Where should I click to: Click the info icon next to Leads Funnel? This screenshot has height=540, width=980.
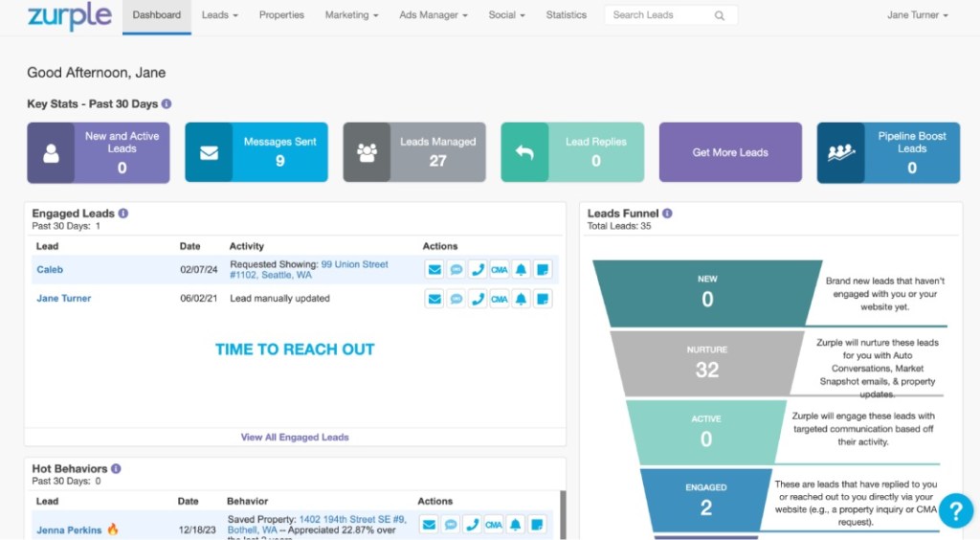point(667,214)
